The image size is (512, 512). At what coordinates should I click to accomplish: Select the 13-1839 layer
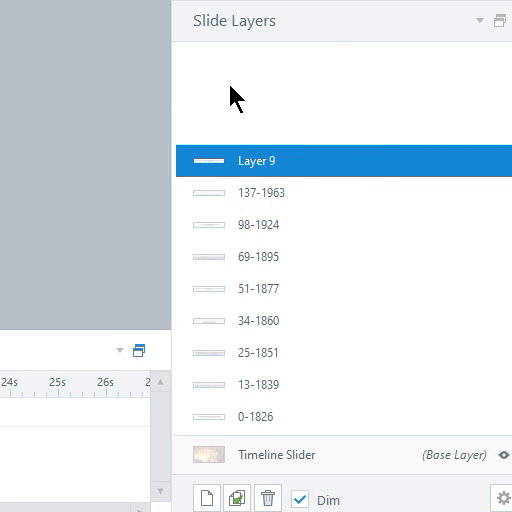tap(344, 385)
